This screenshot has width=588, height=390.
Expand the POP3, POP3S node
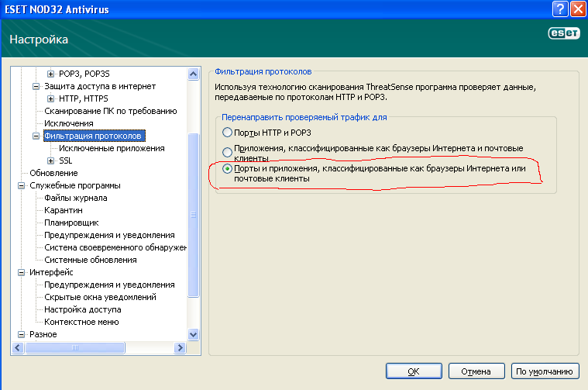pyautogui.click(x=50, y=74)
